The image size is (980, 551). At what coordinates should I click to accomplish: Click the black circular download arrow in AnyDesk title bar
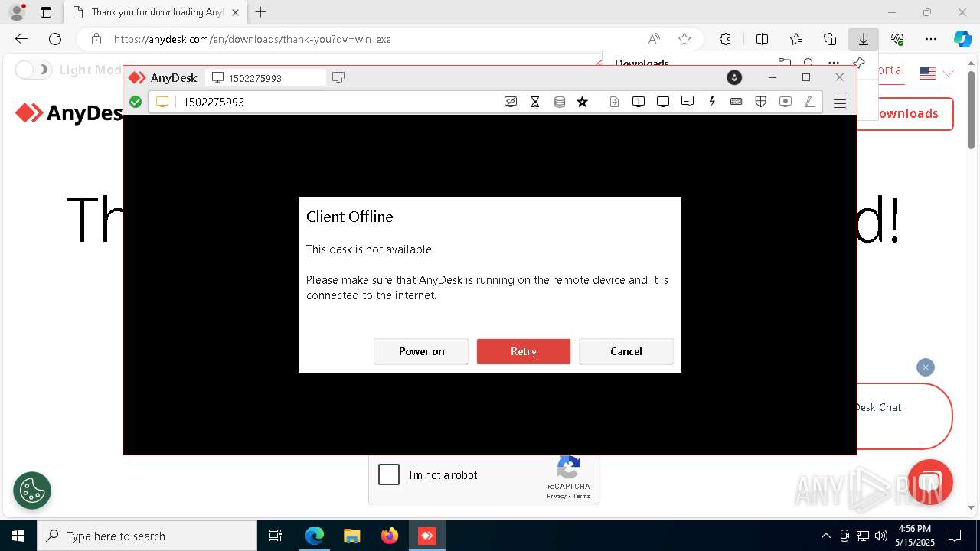click(734, 77)
